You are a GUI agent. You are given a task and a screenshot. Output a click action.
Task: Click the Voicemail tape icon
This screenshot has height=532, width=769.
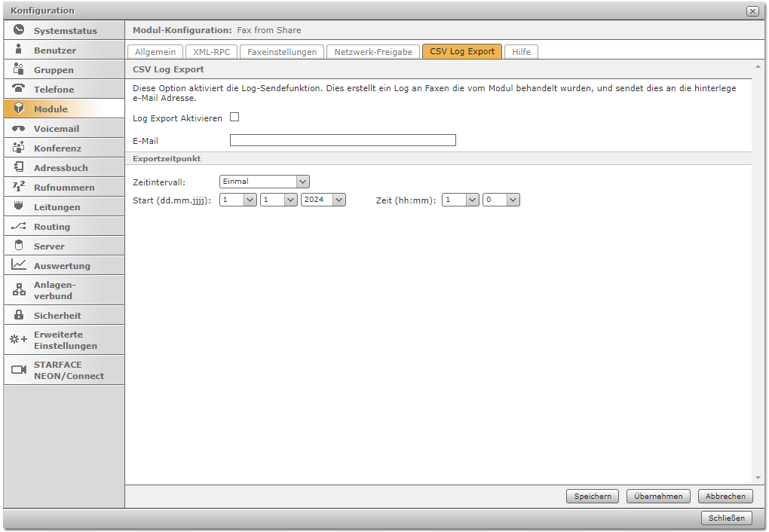19,129
